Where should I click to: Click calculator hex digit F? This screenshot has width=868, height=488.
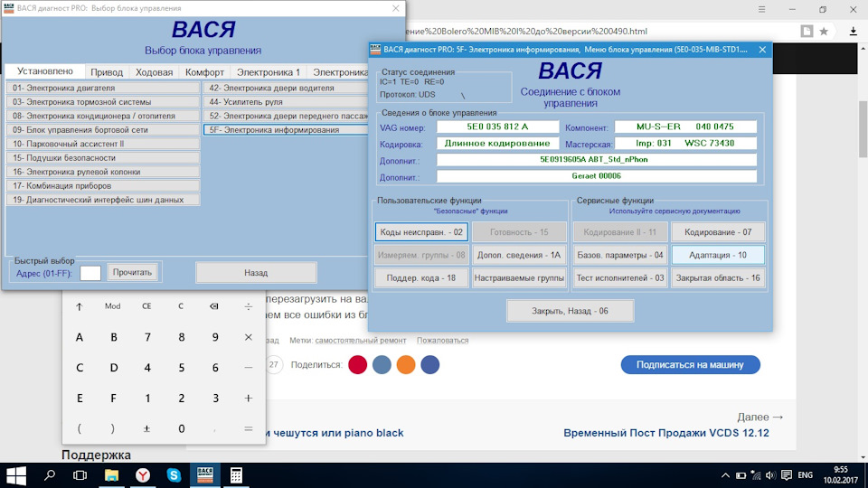[x=113, y=398]
